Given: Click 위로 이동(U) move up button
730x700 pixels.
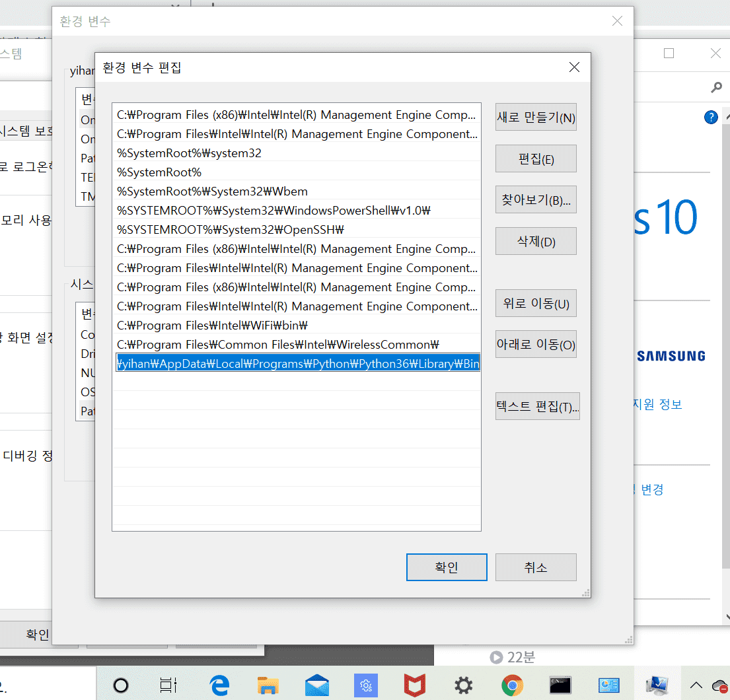Looking at the screenshot, I should click(x=536, y=304).
